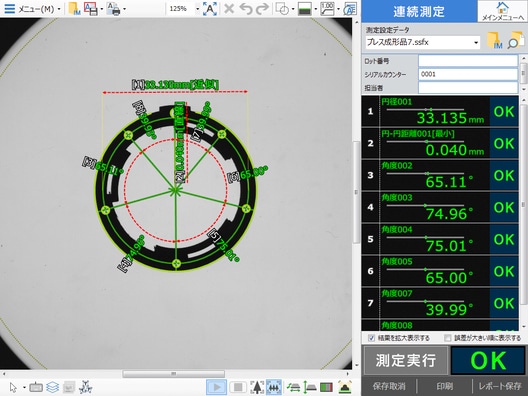Select the arrow pointer tool icon
This screenshot has width=528, height=396.
(x=13, y=387)
